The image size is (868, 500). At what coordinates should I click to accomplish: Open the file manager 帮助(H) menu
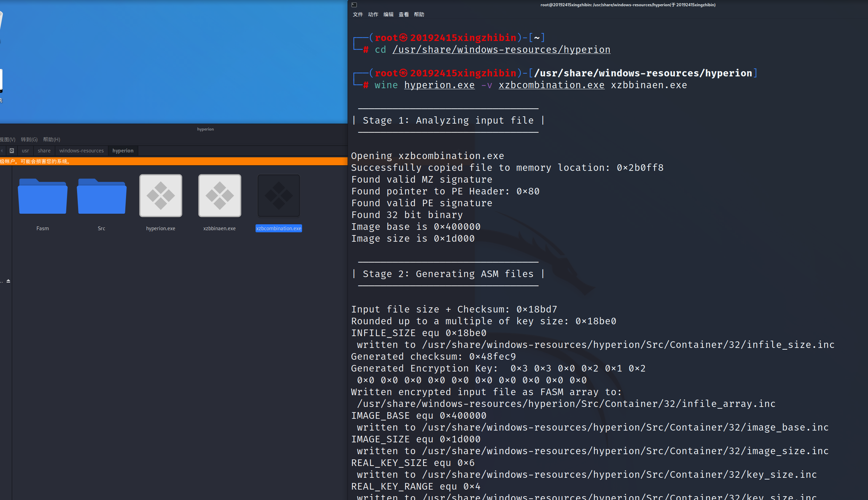point(51,140)
